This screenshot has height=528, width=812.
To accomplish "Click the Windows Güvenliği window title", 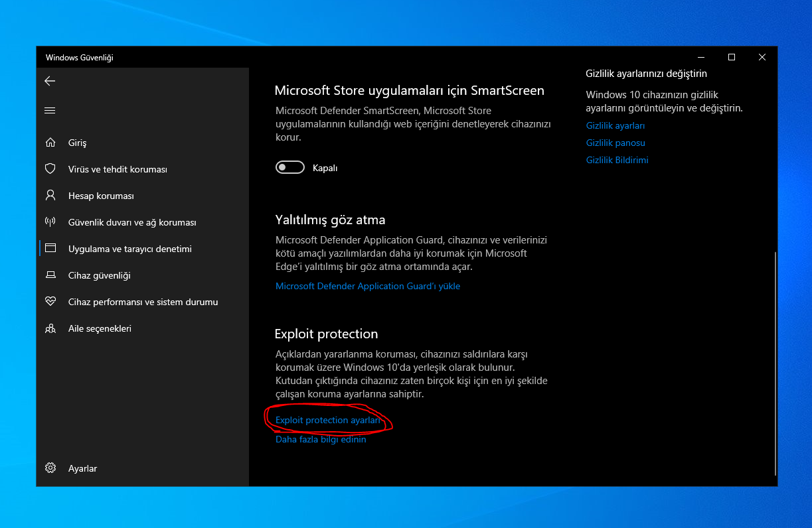I will coord(80,58).
